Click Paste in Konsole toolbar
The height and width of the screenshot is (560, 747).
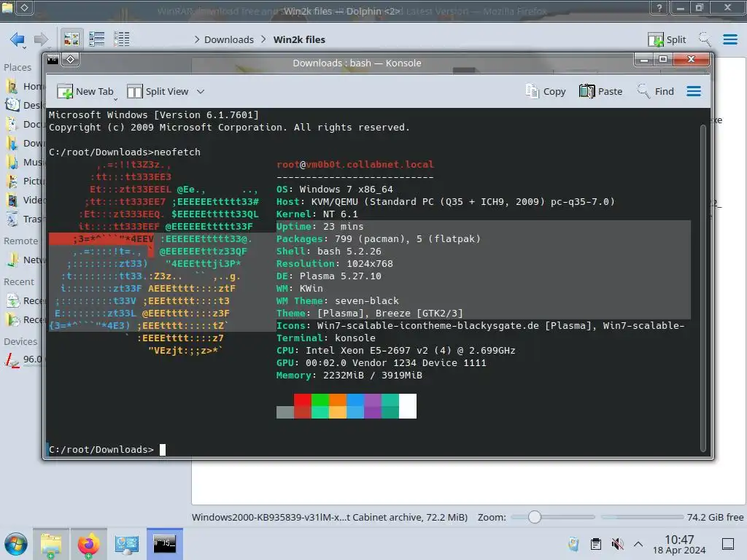click(x=601, y=91)
